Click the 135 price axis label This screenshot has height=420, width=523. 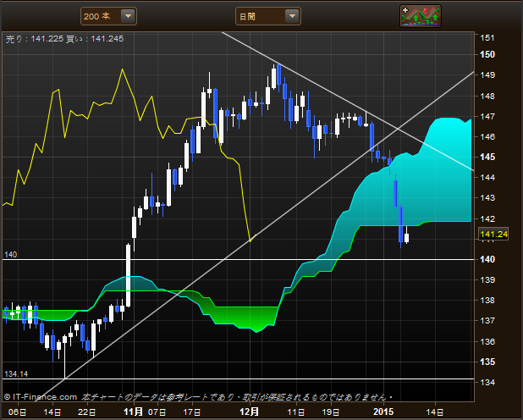(x=487, y=362)
